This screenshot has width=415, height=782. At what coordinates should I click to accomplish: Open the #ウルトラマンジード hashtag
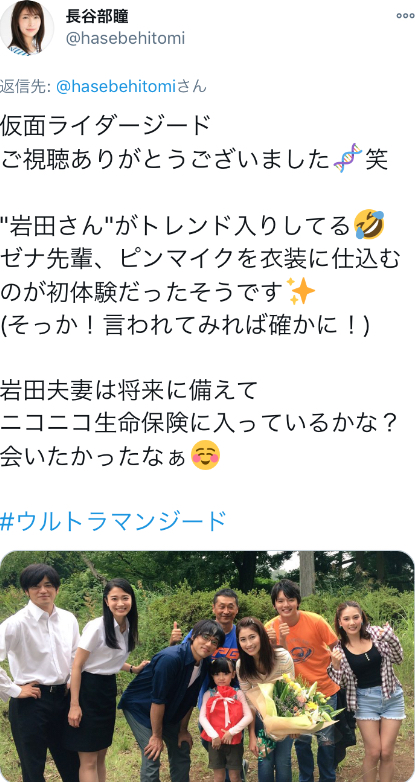point(113,521)
